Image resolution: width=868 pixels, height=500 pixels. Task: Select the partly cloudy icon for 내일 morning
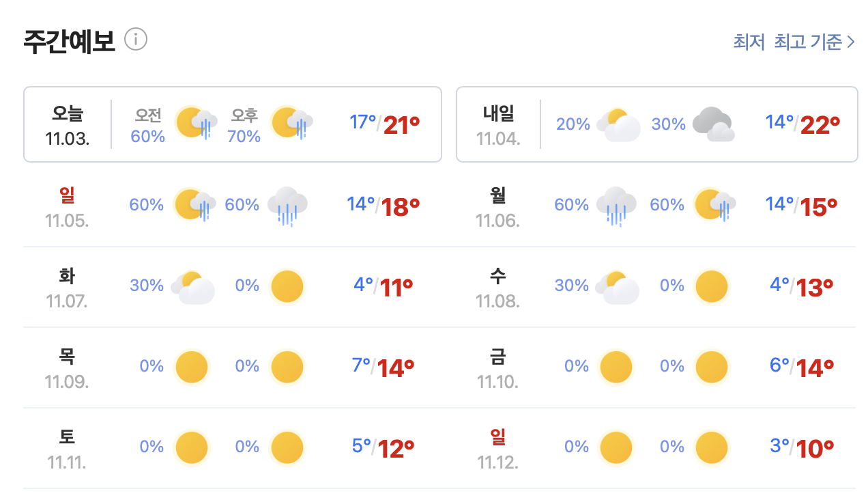616,124
